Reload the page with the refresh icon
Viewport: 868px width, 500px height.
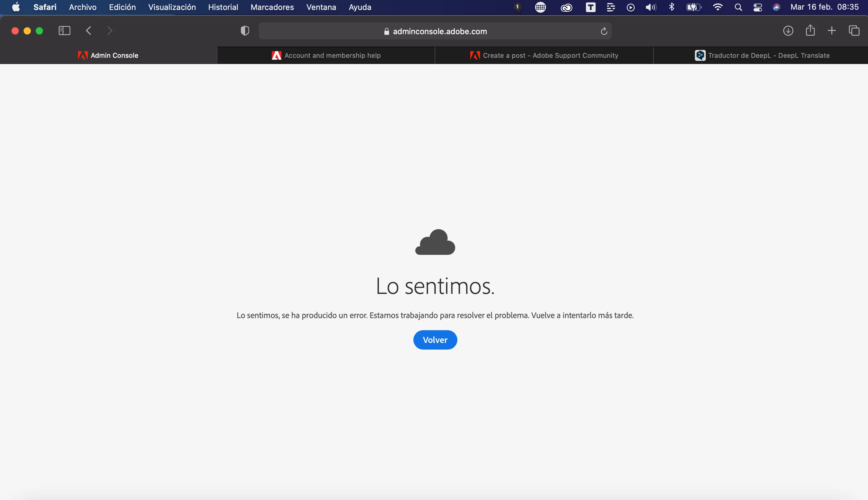[604, 31]
